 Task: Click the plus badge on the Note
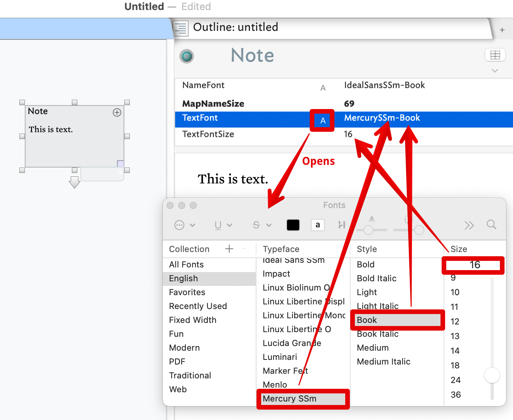click(x=117, y=113)
